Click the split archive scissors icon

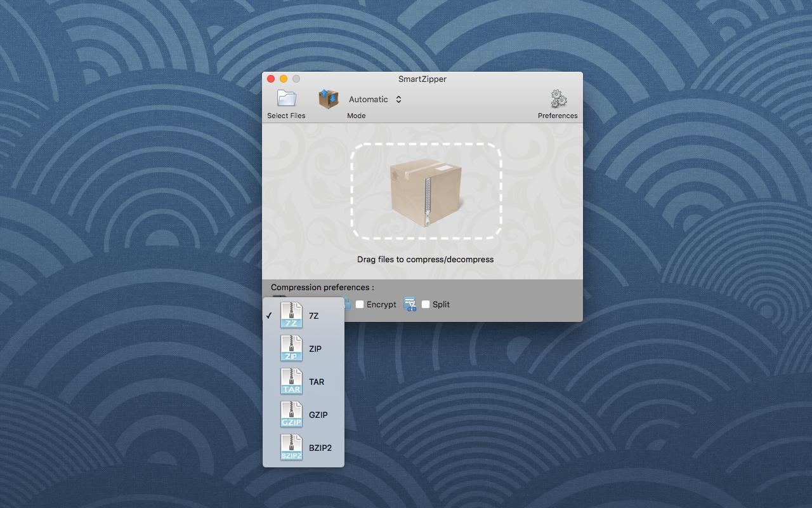click(x=410, y=304)
